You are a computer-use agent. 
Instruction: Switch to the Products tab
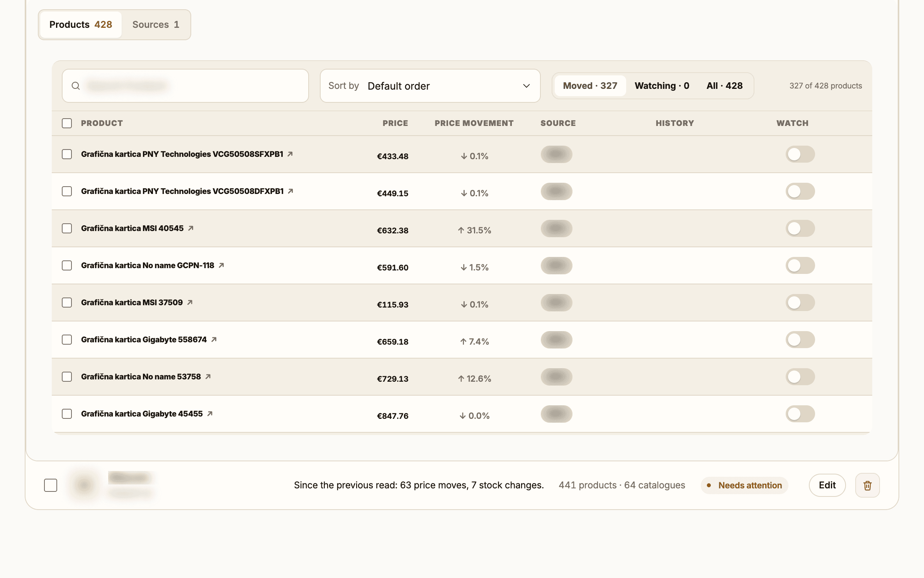[81, 25]
